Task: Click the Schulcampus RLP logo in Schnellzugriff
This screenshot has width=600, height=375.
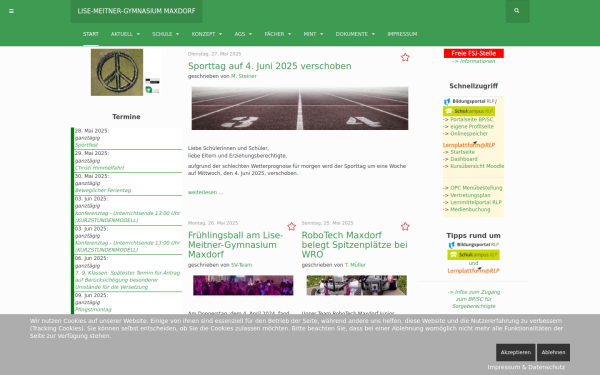Action: 469,111
